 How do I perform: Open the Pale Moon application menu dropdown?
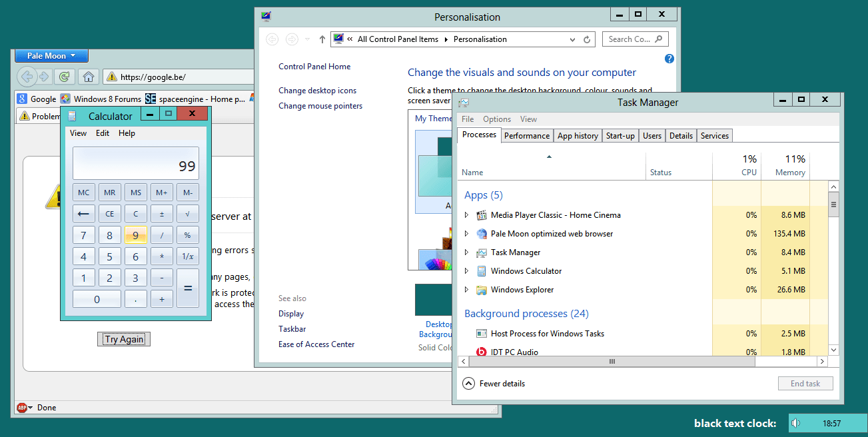pos(51,56)
